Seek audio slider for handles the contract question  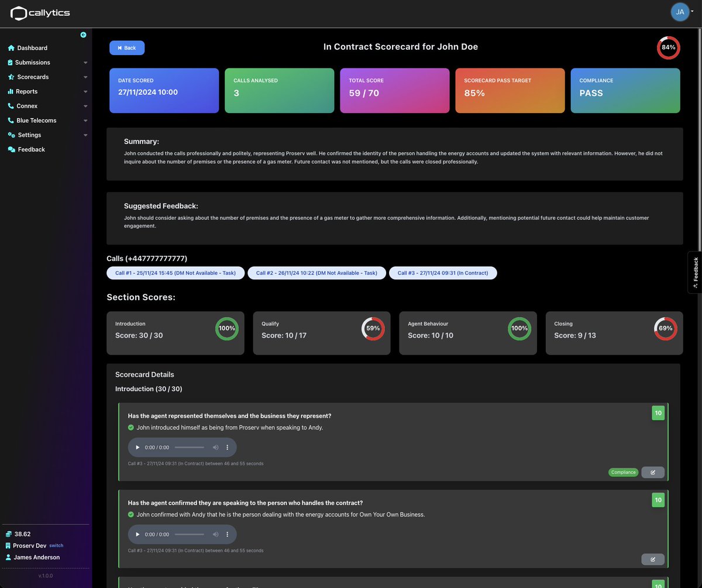[x=190, y=534]
